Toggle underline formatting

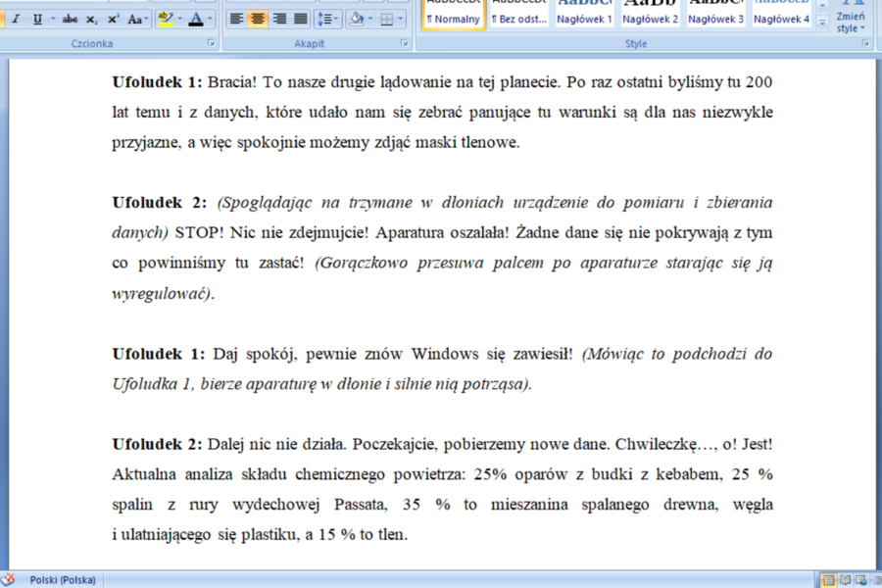(36, 19)
